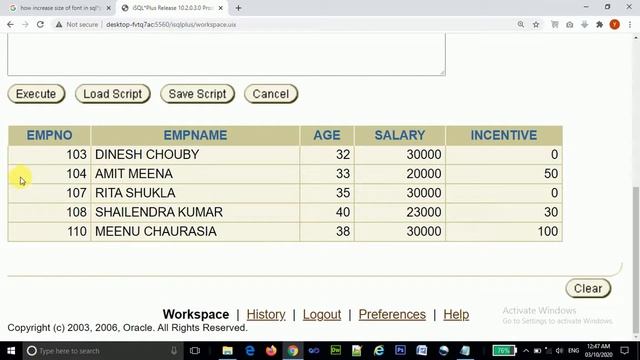Click the page vertical scrollbar thumb
The image size is (640, 360).
point(636,260)
